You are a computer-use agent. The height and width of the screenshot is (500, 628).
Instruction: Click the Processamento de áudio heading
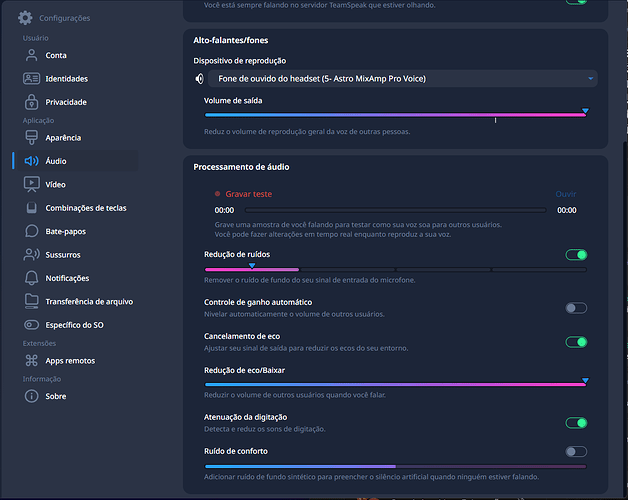click(241, 167)
